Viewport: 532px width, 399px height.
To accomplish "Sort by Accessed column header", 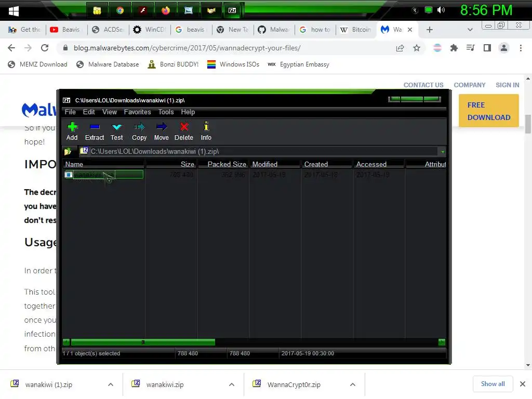I will (x=379, y=164).
